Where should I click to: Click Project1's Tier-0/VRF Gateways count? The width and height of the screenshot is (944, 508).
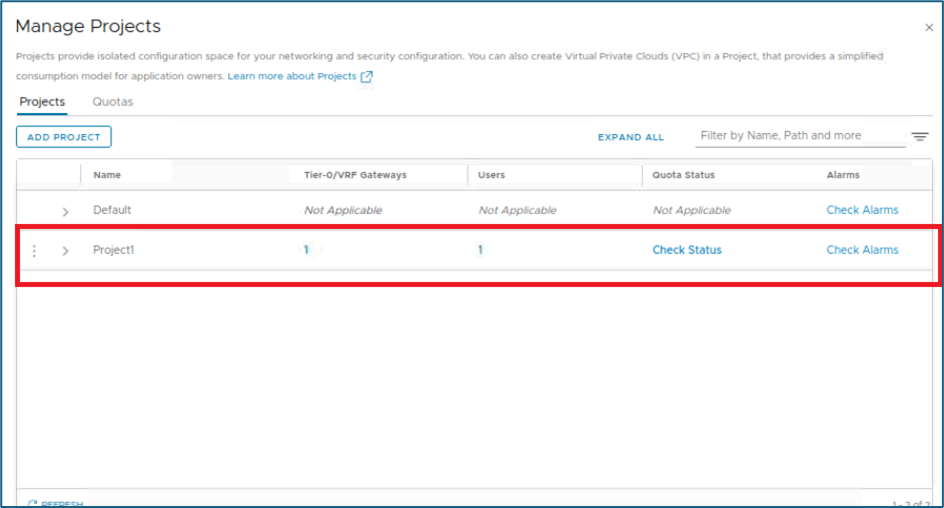pos(306,250)
